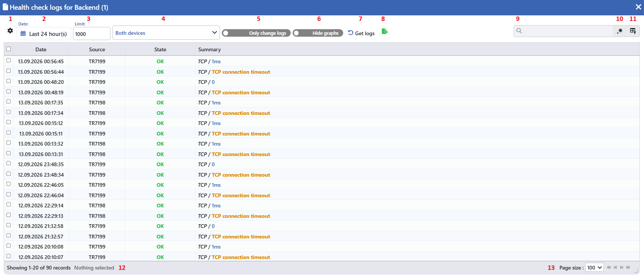Sort the table by the Date column

41,49
